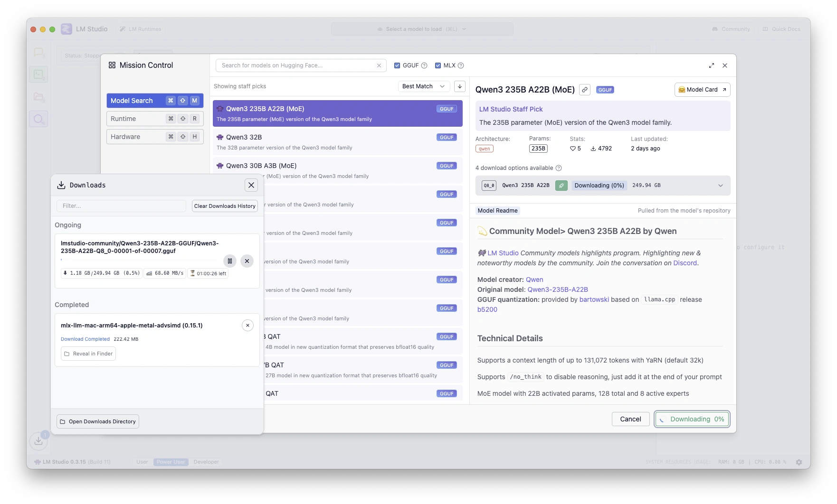Uncheck the MLX format checkbox
Screen dimensions: 837x504
click(x=438, y=65)
